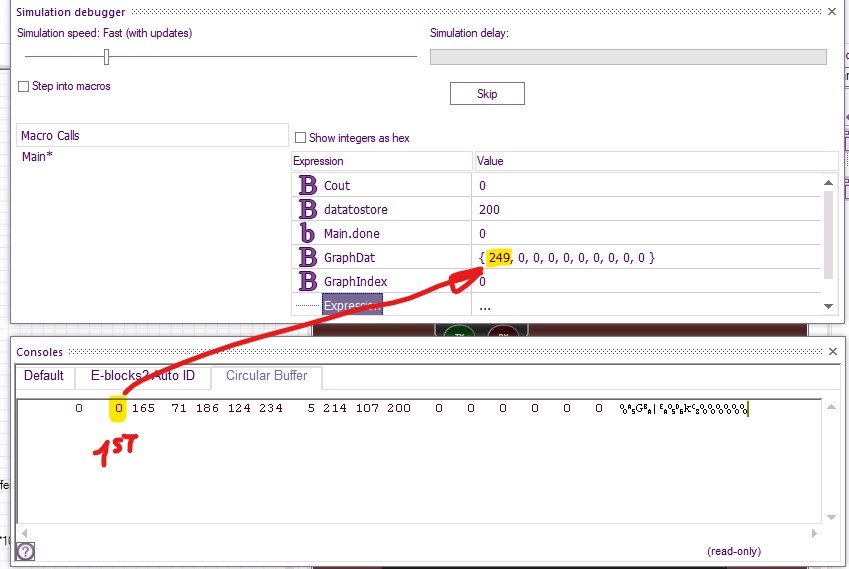Click the GraphIndex variable type icon

(308, 282)
